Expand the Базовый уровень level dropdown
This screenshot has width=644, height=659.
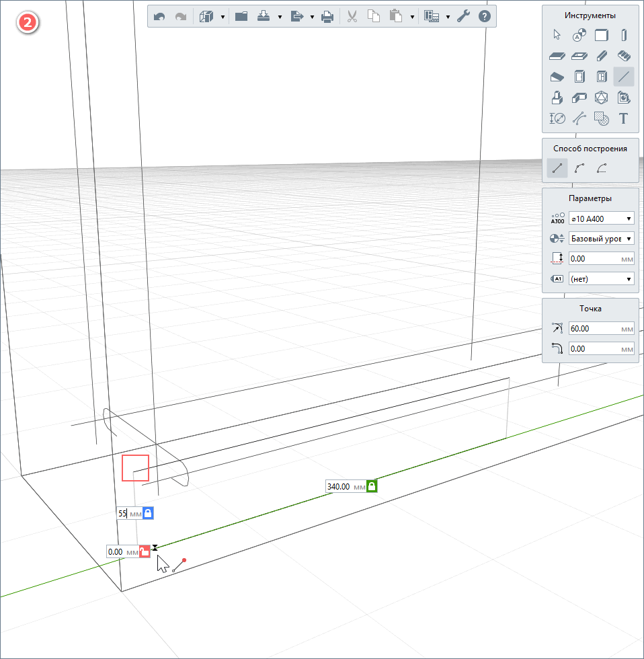pos(601,239)
